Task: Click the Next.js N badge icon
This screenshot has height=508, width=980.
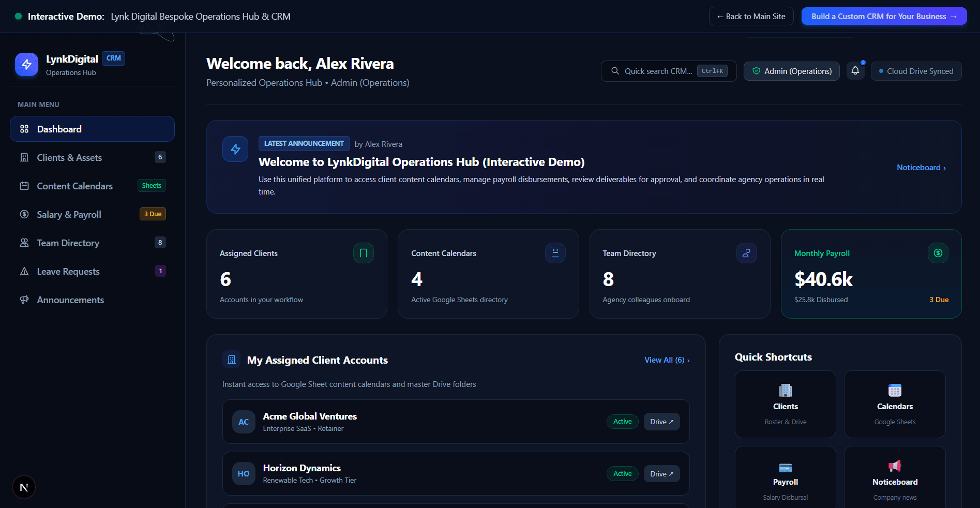Action: (24, 487)
